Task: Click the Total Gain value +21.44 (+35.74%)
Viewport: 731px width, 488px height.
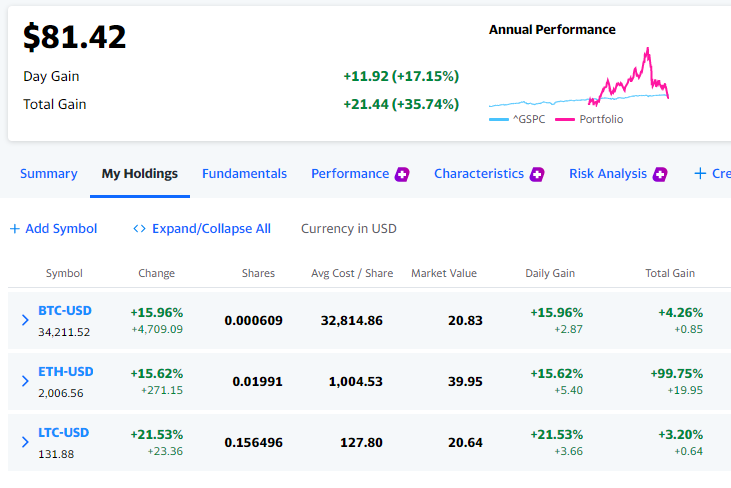Action: tap(401, 104)
